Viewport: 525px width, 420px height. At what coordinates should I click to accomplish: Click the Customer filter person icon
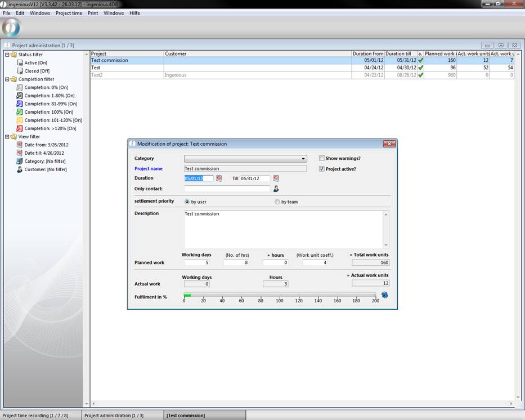20,169
